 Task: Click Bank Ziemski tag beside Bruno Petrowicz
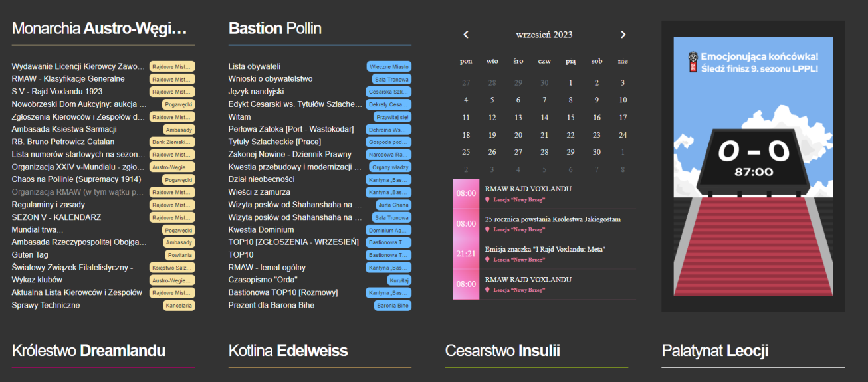coord(172,142)
